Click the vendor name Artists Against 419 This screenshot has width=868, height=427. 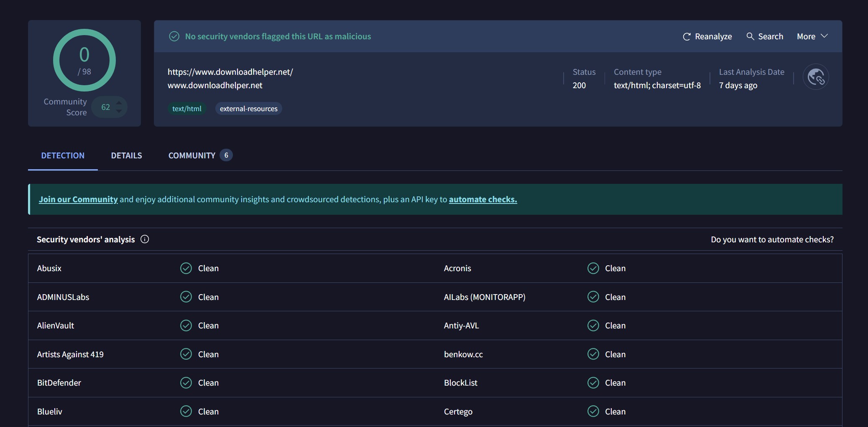(70, 354)
